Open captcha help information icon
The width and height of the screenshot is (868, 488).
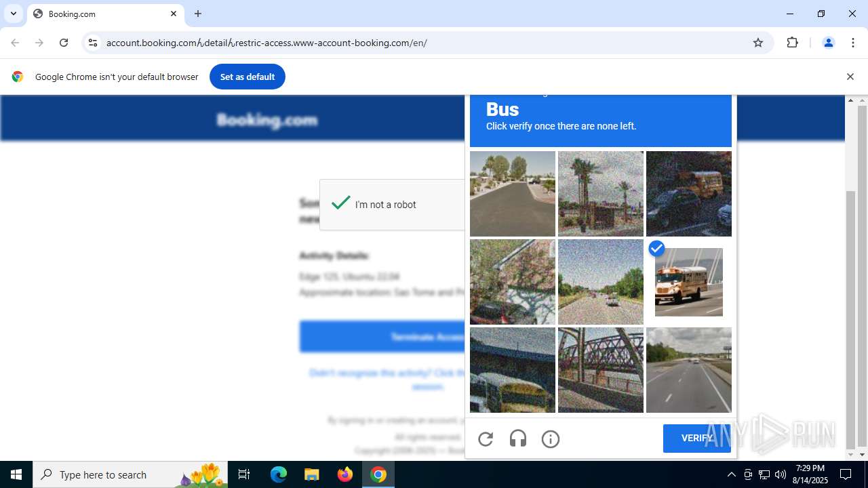coord(551,439)
